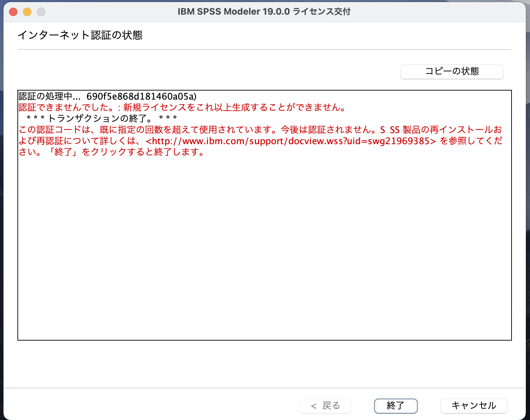Click the 終了 button to finish
The width and height of the screenshot is (530, 420).
point(396,406)
